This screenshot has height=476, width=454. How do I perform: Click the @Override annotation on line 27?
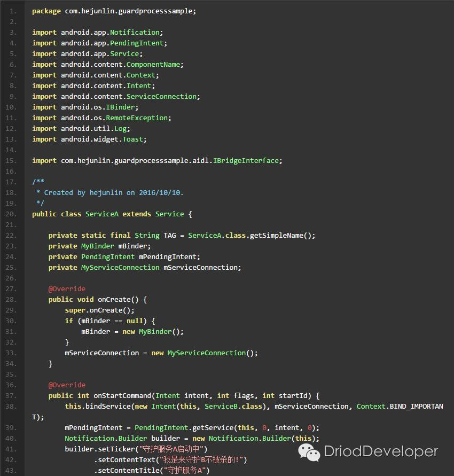[67, 289]
